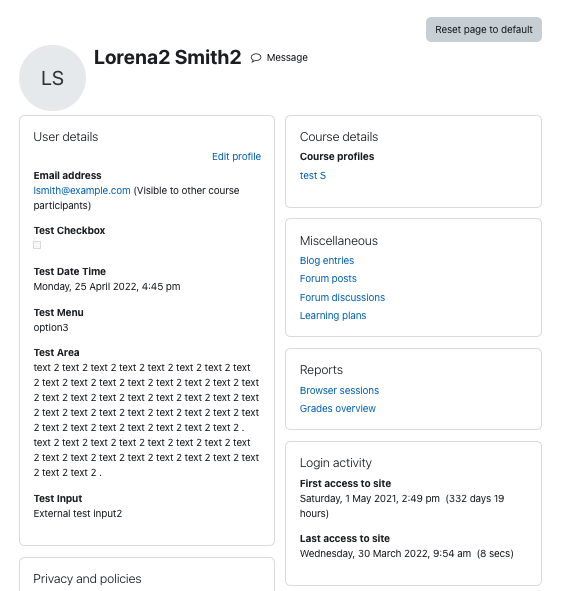Open Learning plans link
Image resolution: width=562 pixels, height=591 pixels.
coord(333,315)
